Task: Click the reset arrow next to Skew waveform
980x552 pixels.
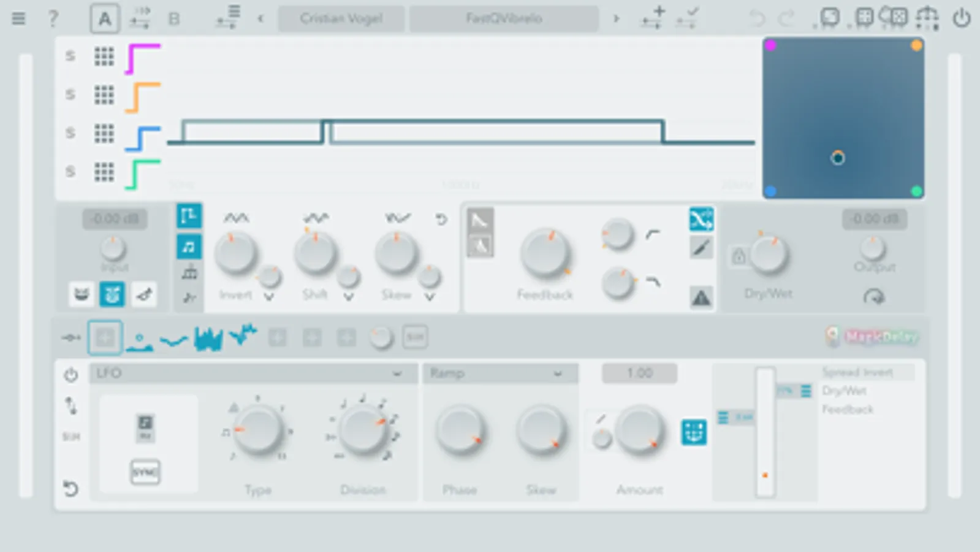Action: point(441,219)
